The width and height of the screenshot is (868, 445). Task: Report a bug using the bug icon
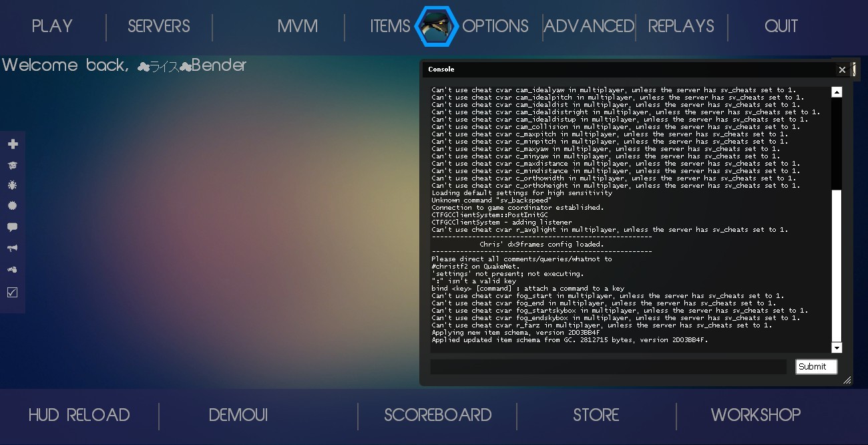click(12, 185)
